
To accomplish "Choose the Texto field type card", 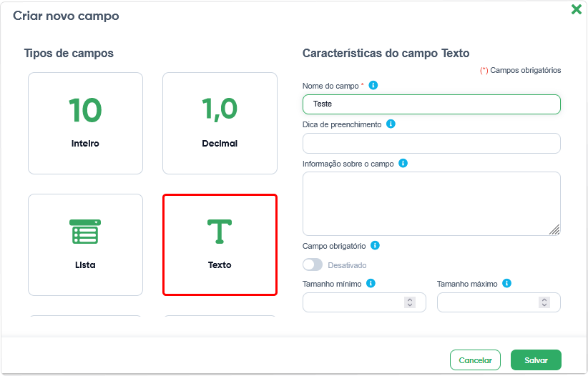I will tap(220, 244).
